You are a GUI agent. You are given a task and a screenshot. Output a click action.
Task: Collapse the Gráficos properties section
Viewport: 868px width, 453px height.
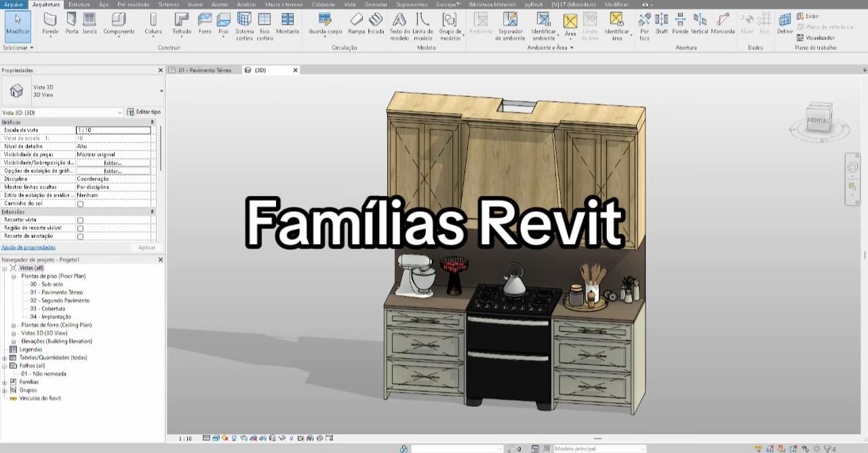coord(152,122)
